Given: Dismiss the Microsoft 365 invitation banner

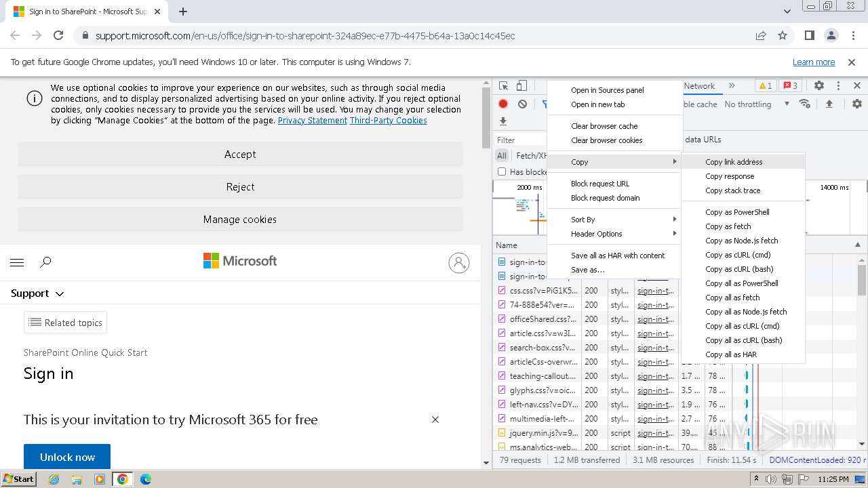Looking at the screenshot, I should coord(435,420).
